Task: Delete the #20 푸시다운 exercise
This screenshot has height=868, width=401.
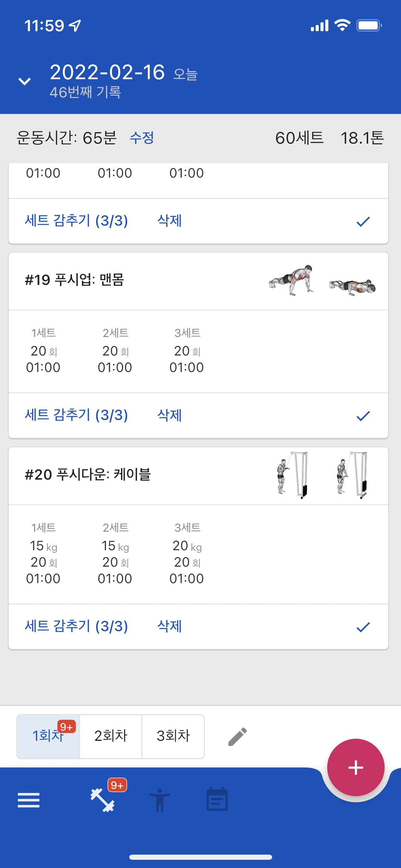Action: coord(169,626)
